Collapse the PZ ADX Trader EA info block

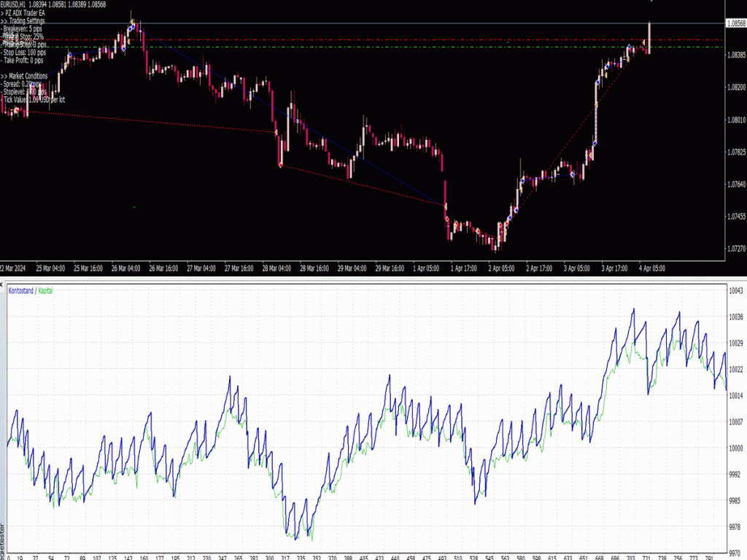point(22,12)
